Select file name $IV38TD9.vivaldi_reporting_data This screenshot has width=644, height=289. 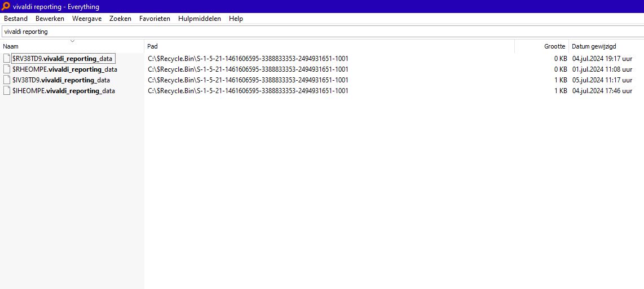point(61,80)
